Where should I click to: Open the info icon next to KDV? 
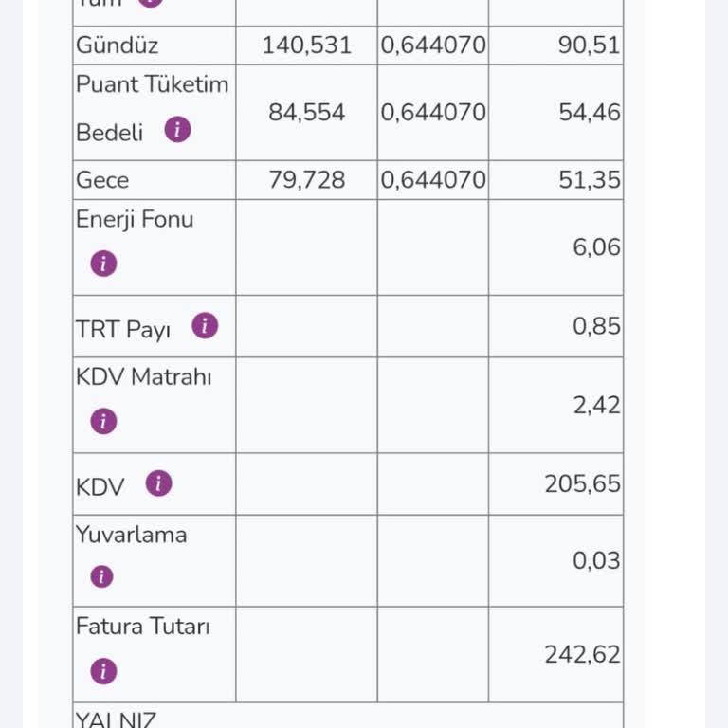click(x=159, y=483)
